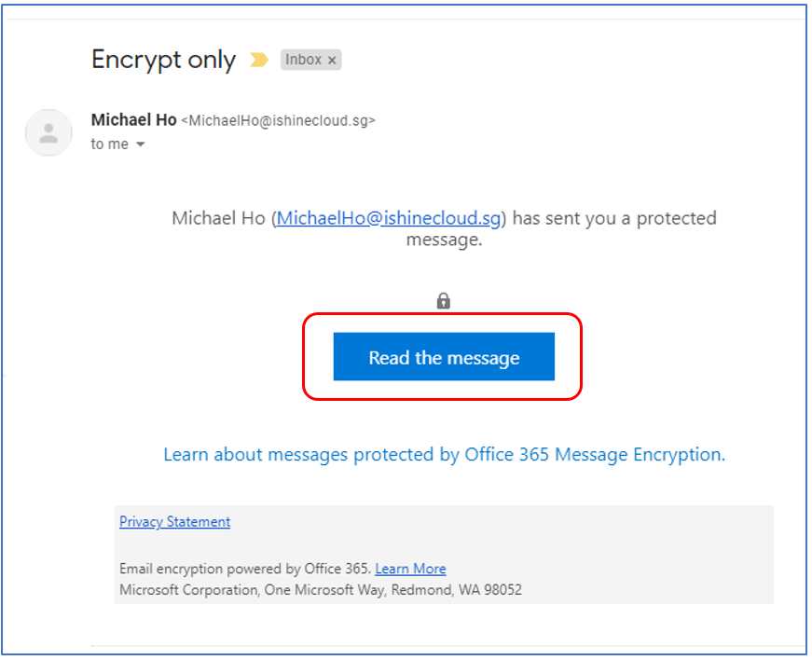Click the lock icon above the button

(x=443, y=300)
